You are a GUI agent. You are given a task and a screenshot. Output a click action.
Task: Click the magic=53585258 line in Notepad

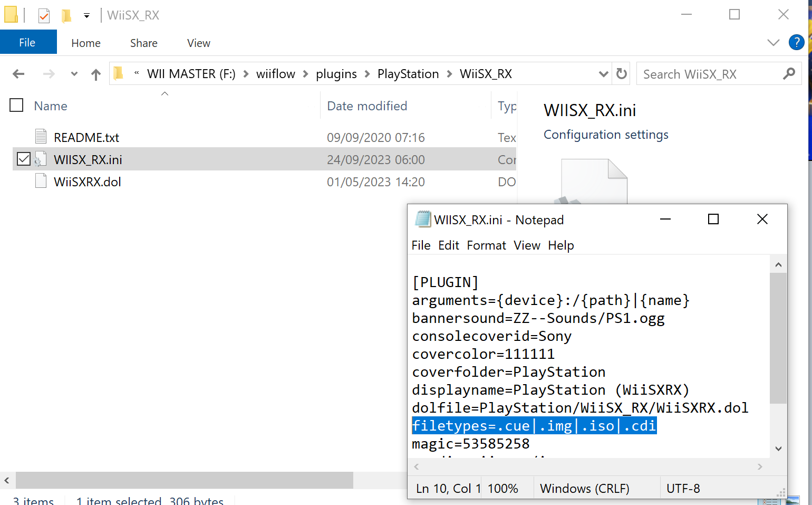point(471,444)
